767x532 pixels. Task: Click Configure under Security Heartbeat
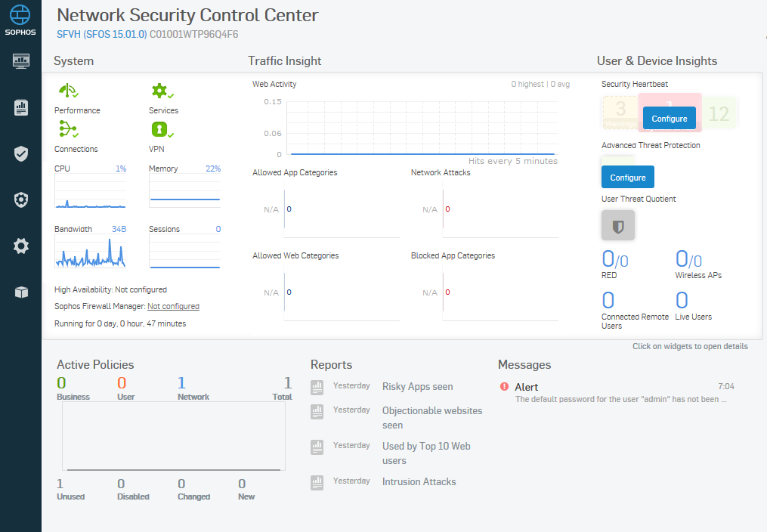(670, 119)
